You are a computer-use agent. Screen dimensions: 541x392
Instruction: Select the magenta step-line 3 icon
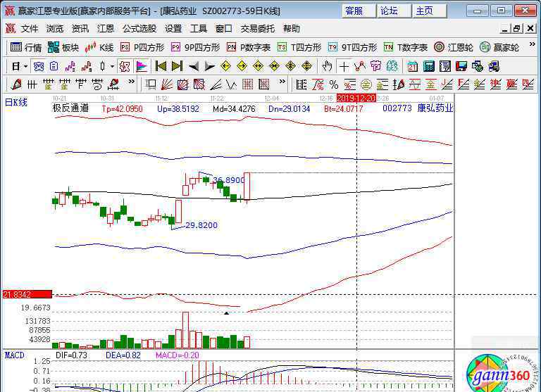70,66
